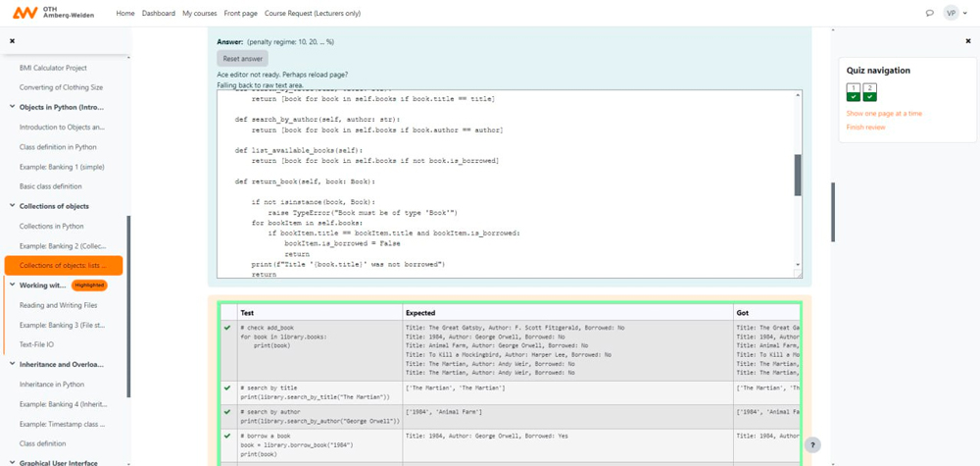The height and width of the screenshot is (466, 980).
Task: Open the Dashboard menu item
Action: 158,14
